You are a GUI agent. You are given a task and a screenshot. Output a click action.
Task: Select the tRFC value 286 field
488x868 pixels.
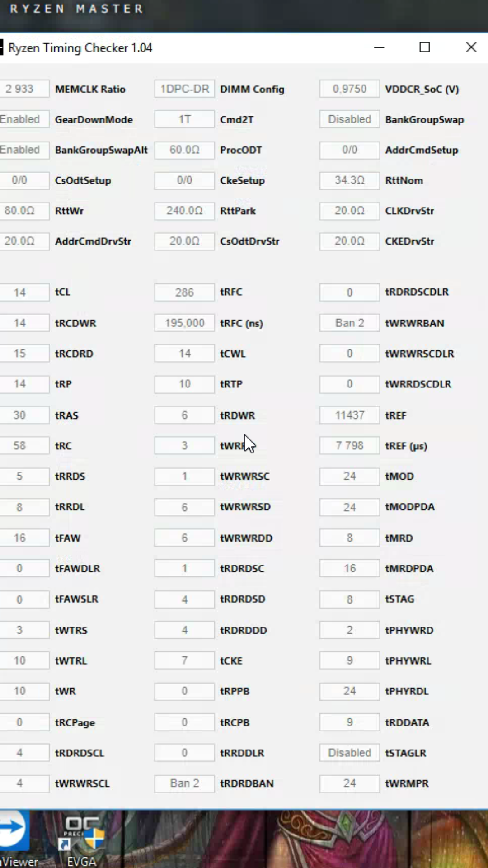coord(184,292)
